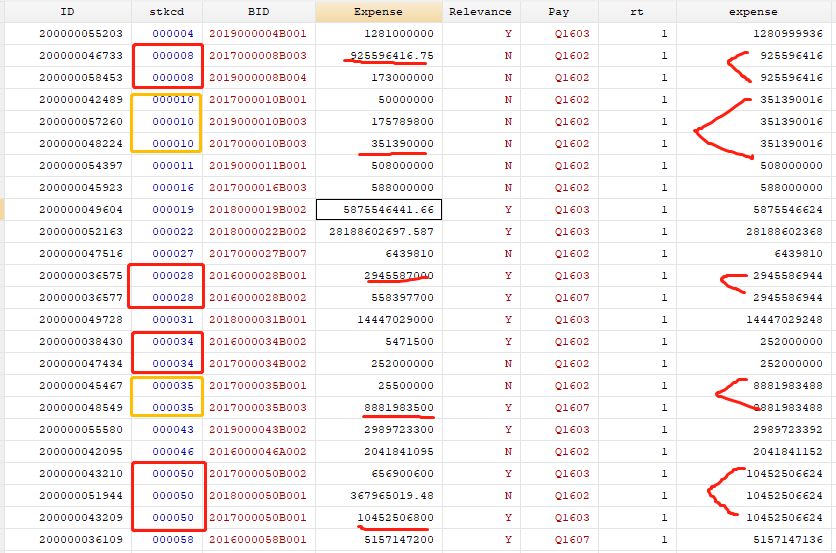This screenshot has width=836, height=553.
Task: Select the Pay column header
Action: pyautogui.click(x=559, y=12)
